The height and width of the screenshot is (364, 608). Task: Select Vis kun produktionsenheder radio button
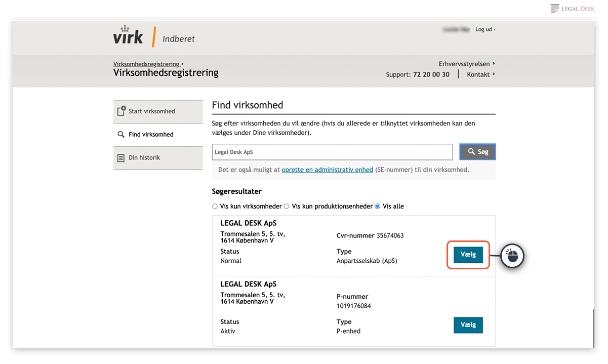coord(287,207)
